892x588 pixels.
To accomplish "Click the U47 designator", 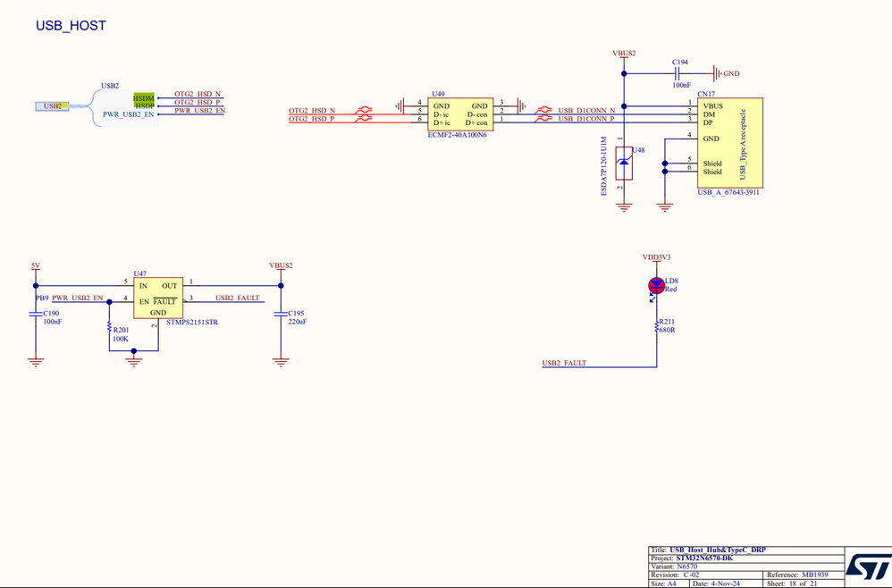I will [140, 273].
